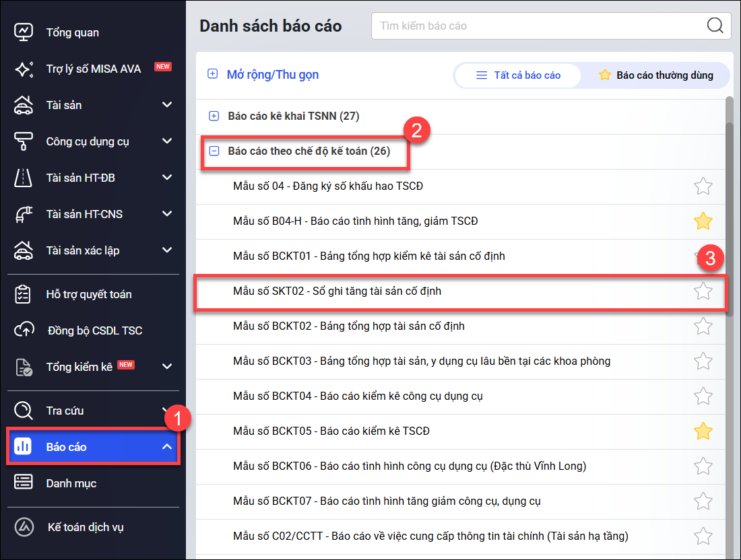Open Danh mục list icon
741x560 pixels.
[24, 483]
